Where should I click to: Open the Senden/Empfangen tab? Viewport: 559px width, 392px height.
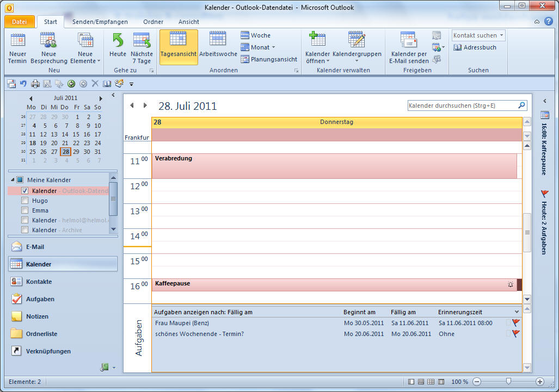[100, 22]
